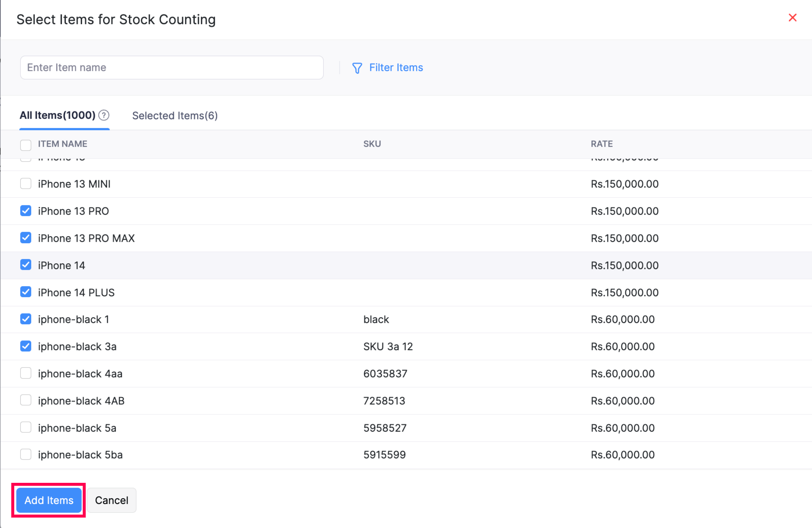Screen dimensions: 812x528
Task: Click the Enter Item name search field
Action: point(171,67)
